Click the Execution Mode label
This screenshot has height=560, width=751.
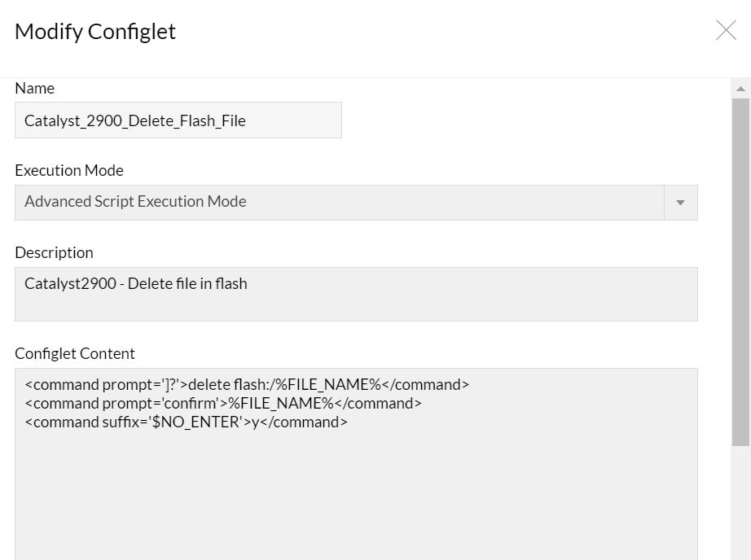(69, 170)
